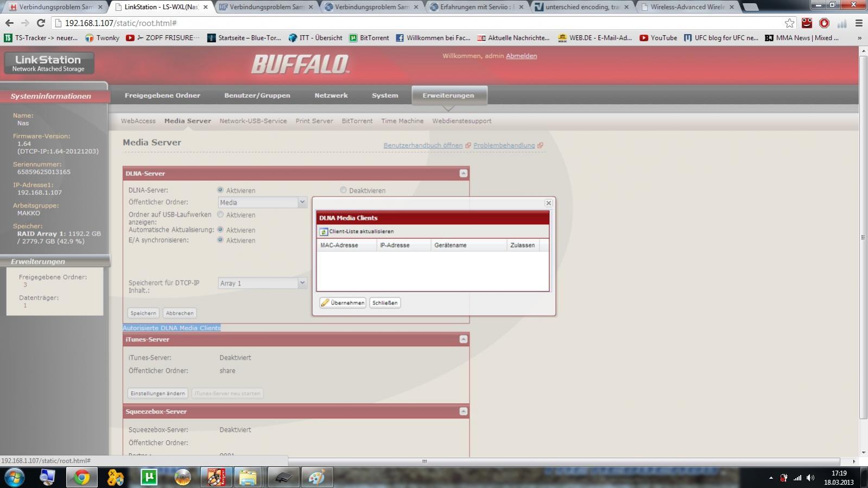
Task: Open System menu
Action: pos(385,96)
